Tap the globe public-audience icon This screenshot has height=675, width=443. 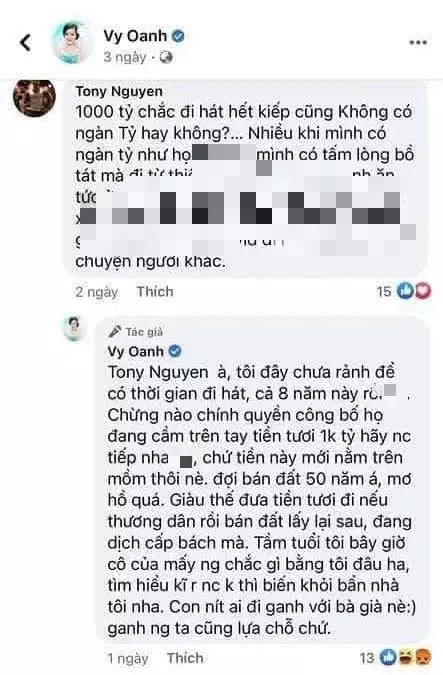(166, 57)
